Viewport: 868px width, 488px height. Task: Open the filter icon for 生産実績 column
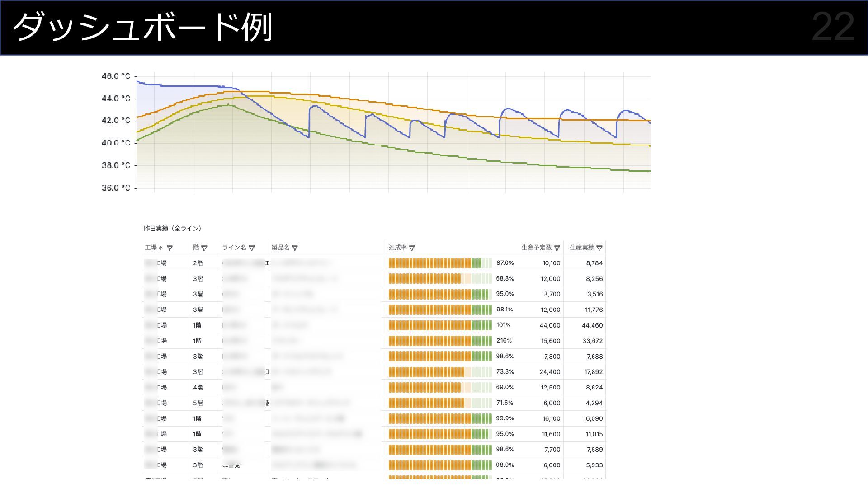click(599, 248)
